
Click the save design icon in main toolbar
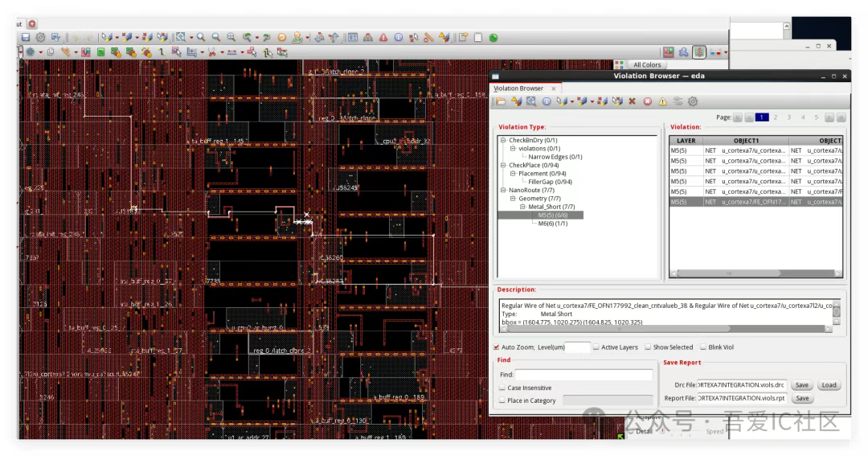point(26,37)
